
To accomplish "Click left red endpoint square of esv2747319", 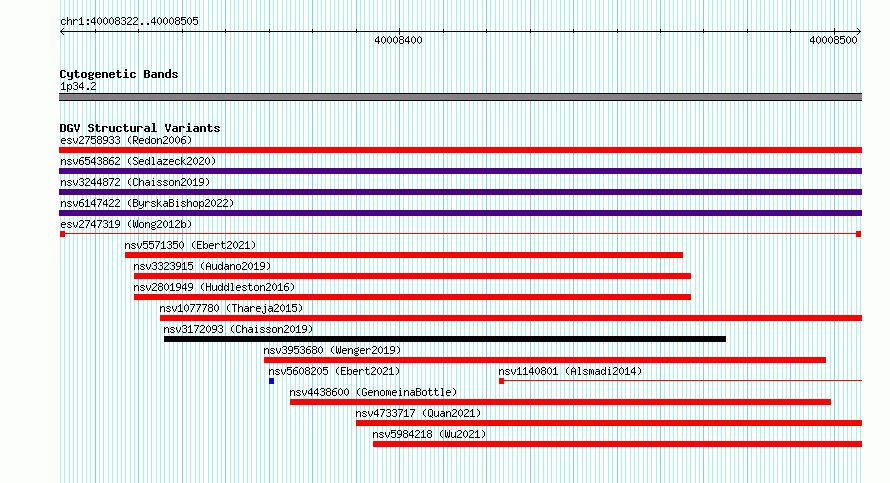I will click(x=62, y=234).
